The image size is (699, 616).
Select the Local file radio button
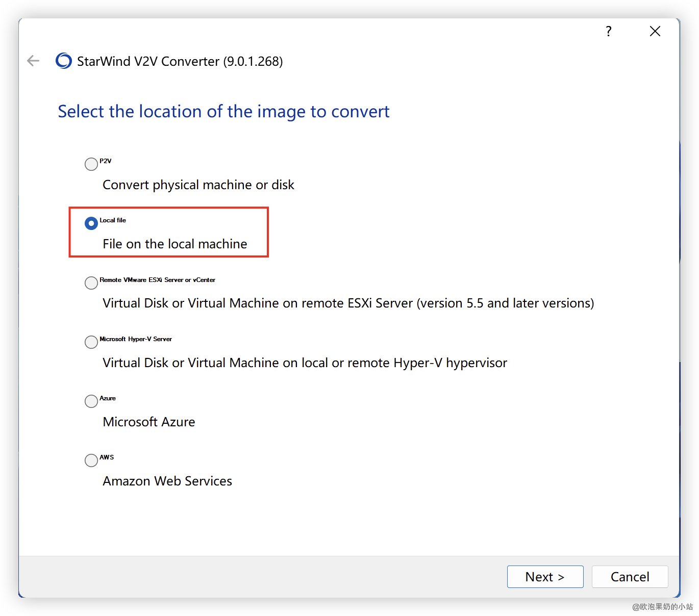pyautogui.click(x=91, y=223)
